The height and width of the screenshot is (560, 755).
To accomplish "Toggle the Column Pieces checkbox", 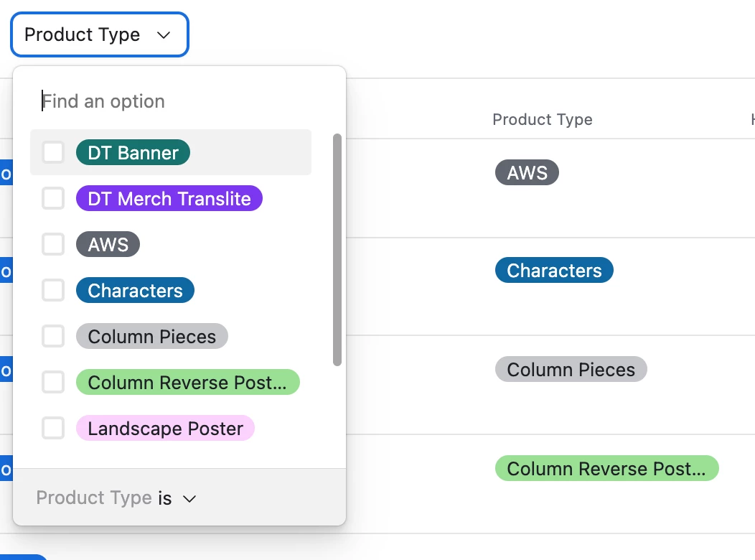I will pyautogui.click(x=53, y=337).
